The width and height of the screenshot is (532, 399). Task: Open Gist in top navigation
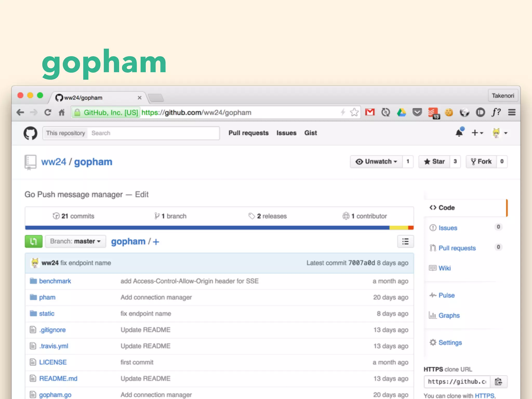point(311,133)
